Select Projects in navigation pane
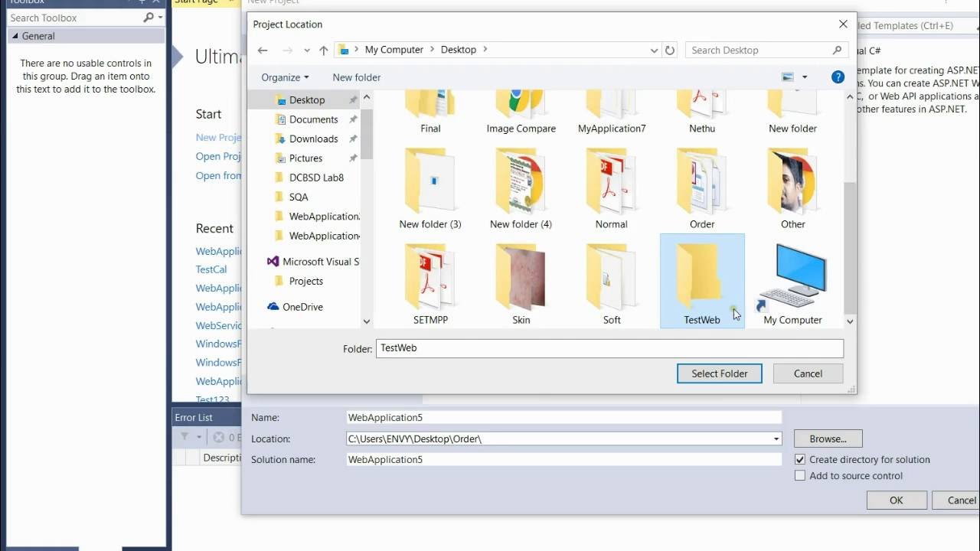 (306, 281)
